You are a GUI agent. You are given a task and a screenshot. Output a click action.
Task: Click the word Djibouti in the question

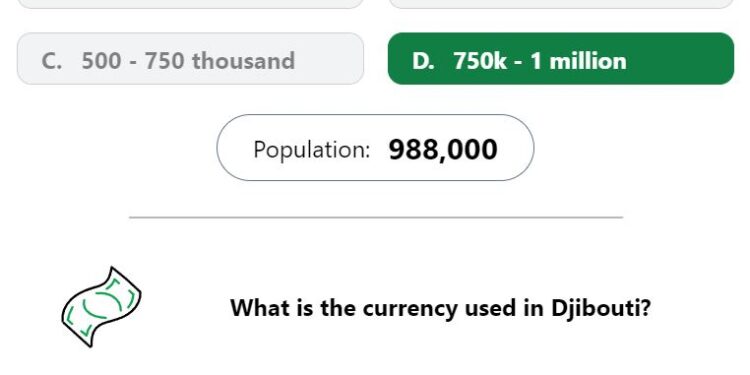pos(601,308)
